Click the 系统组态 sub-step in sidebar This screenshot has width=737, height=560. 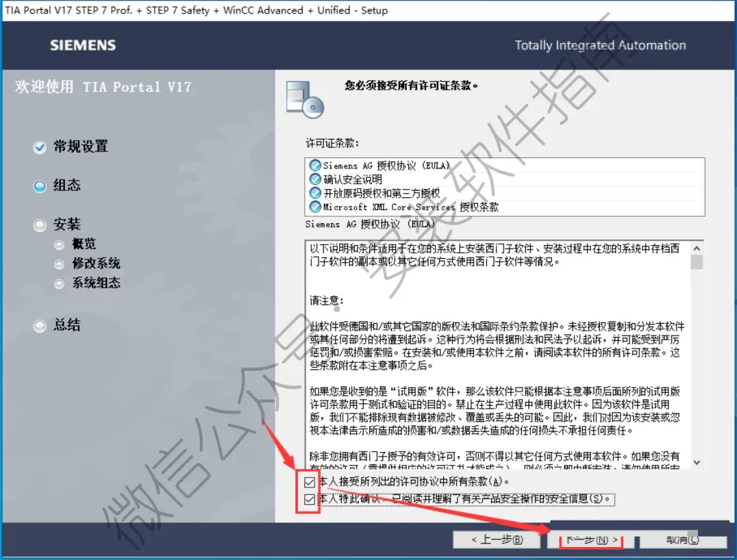[96, 283]
